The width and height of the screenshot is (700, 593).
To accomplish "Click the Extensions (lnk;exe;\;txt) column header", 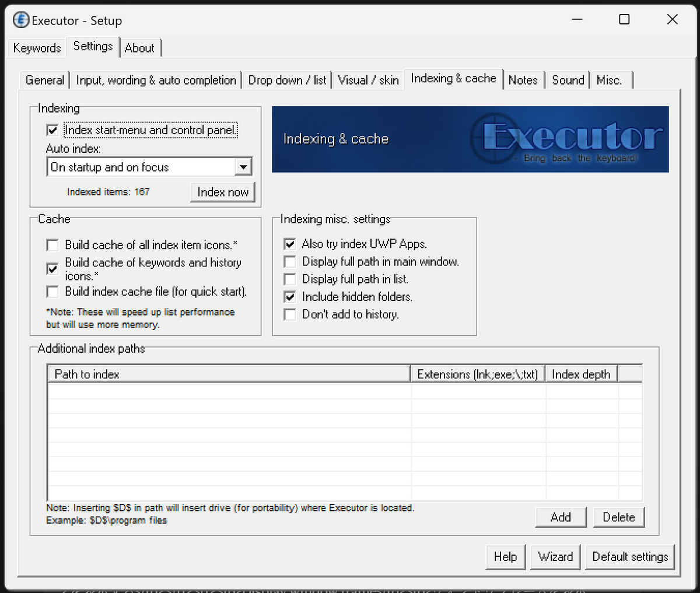I will [478, 374].
